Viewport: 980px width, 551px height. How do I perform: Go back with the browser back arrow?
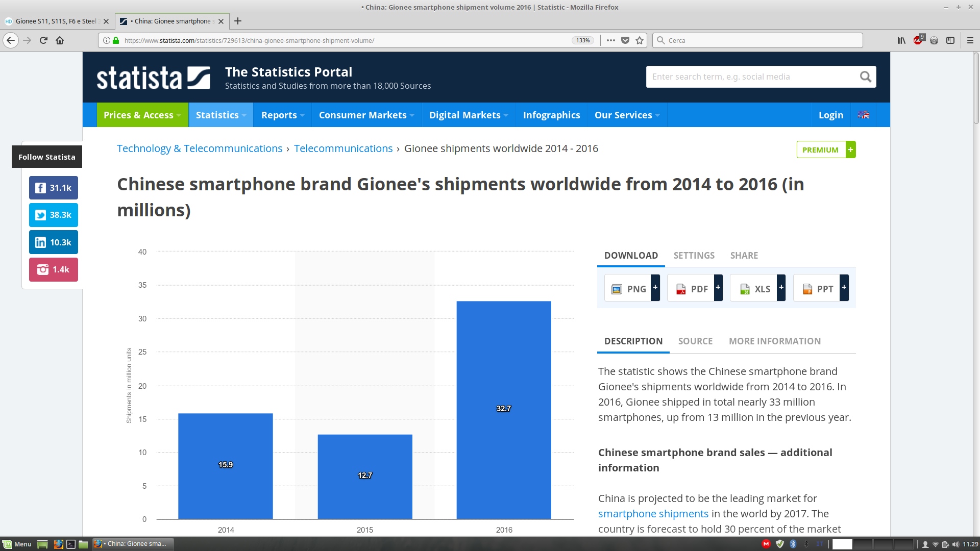(11, 40)
